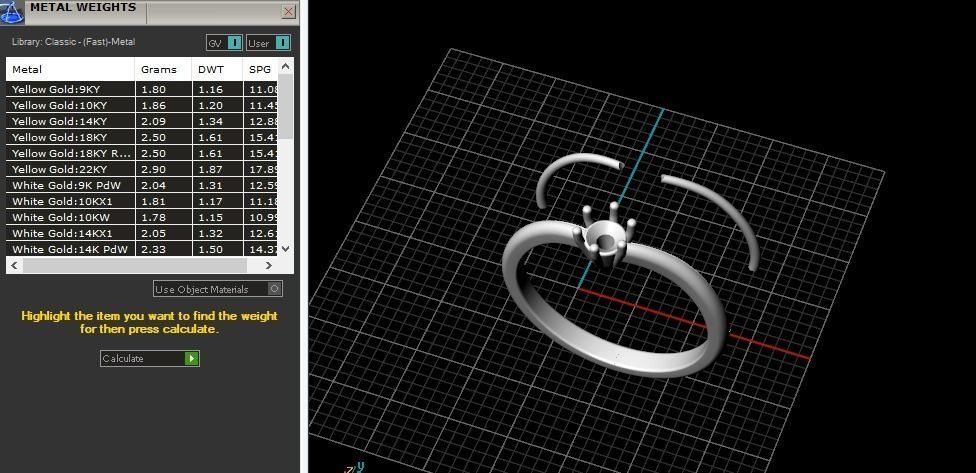Select the White Gold:14K PdW row
Image resolution: width=976 pixels, height=473 pixels.
(x=142, y=249)
